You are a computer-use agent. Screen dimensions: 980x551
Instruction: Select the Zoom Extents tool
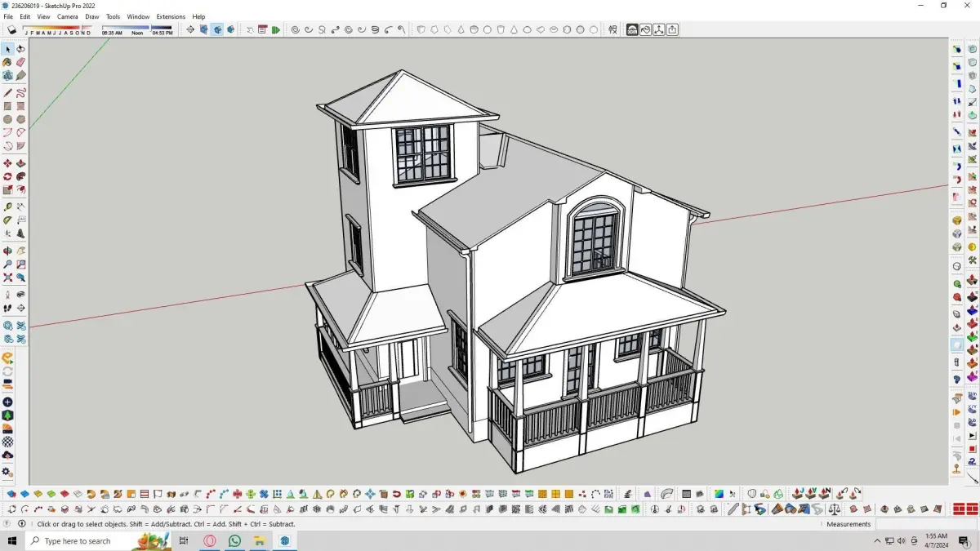pos(7,278)
